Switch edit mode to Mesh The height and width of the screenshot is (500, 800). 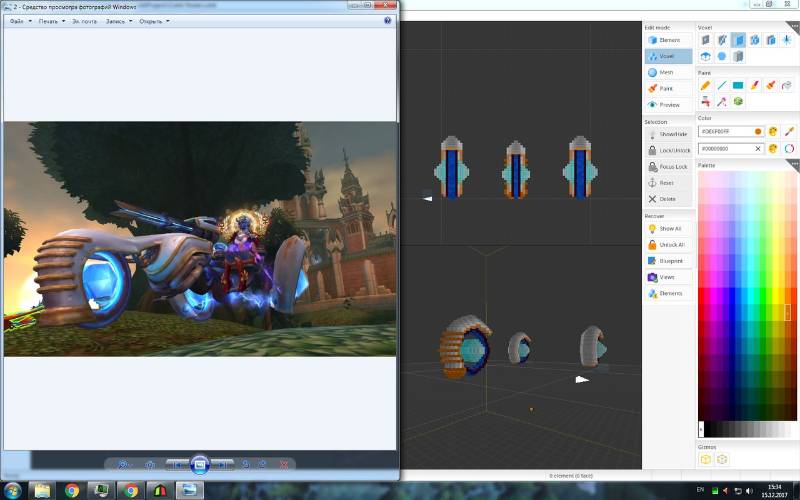[x=669, y=72]
